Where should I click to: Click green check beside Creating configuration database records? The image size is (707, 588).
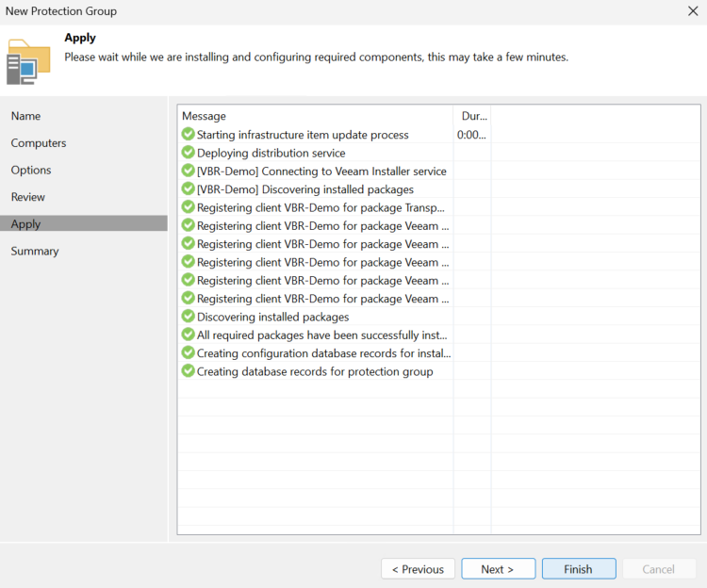click(x=188, y=352)
